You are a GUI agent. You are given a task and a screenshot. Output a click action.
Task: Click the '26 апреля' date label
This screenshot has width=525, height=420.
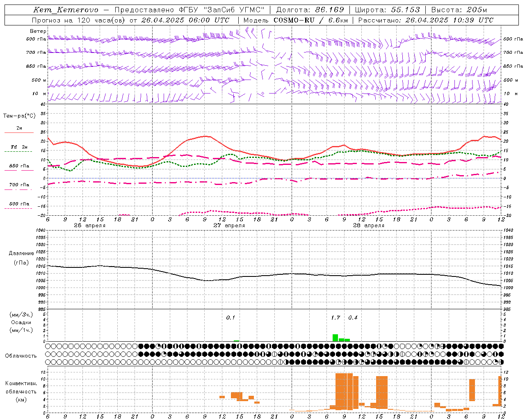coord(89,226)
